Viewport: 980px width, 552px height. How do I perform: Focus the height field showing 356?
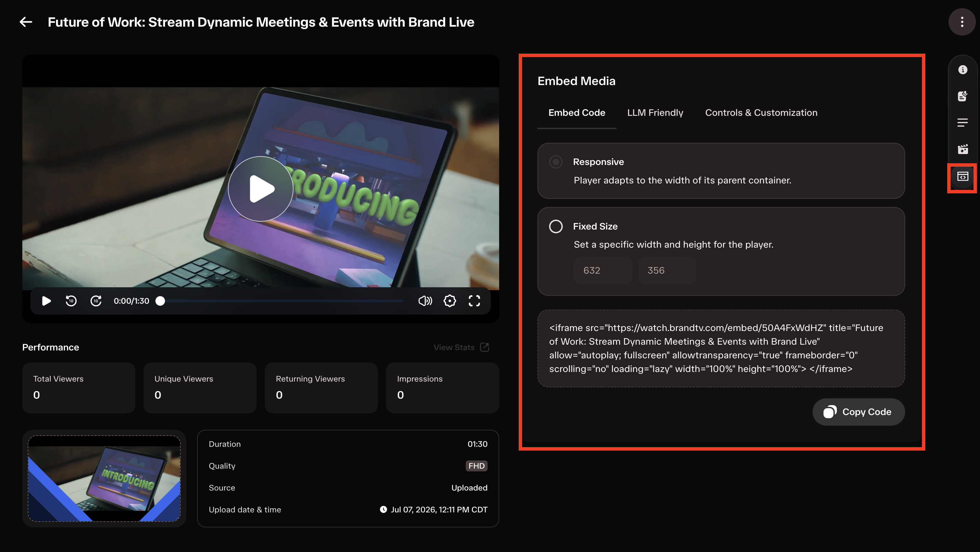[x=667, y=271]
